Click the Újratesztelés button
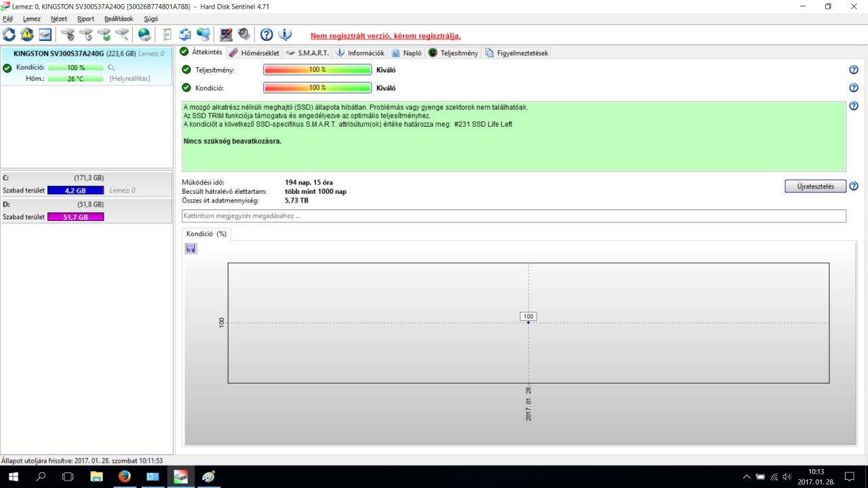 [x=815, y=186]
